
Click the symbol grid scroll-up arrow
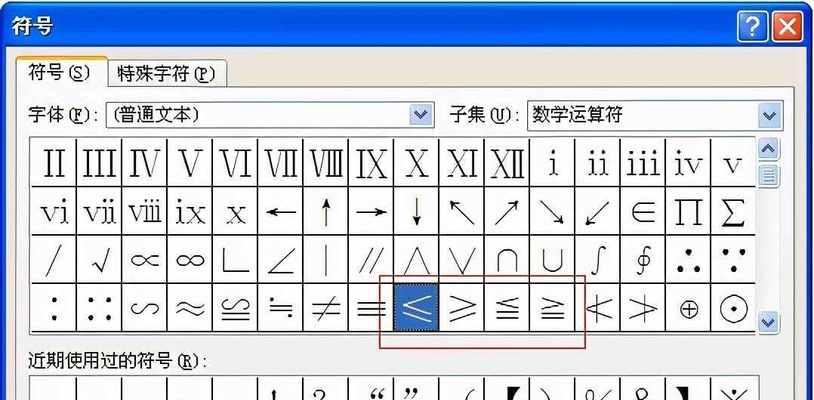pos(768,150)
